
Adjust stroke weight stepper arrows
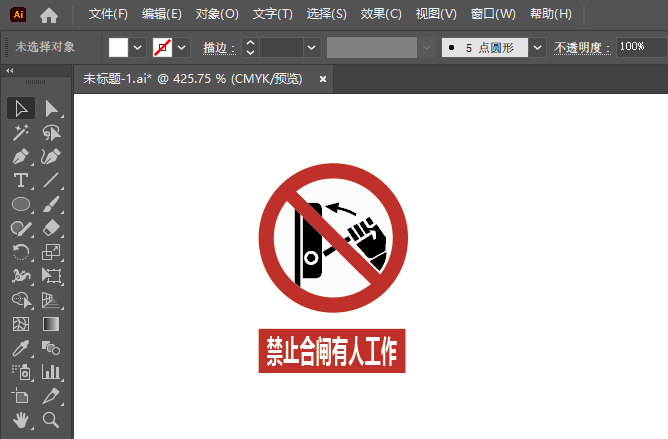coord(250,47)
